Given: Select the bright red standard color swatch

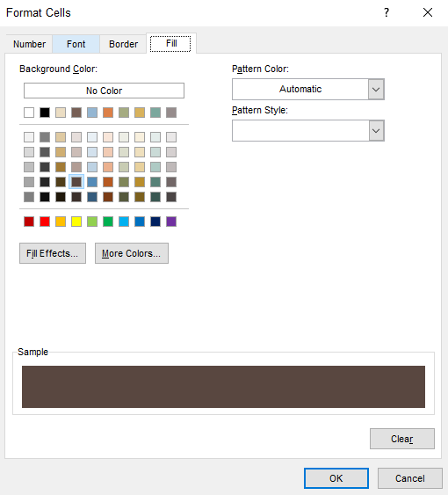Looking at the screenshot, I should click(x=45, y=222).
